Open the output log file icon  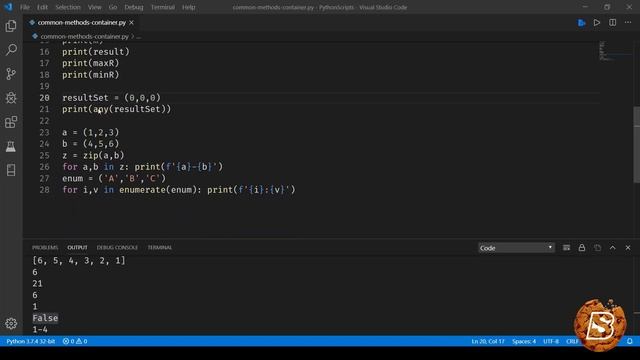597,248
